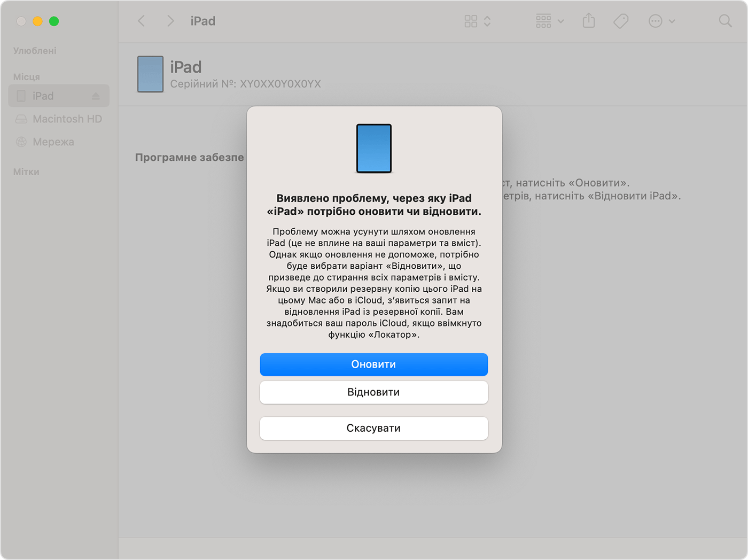Click the Share icon in the toolbar
This screenshot has width=748, height=560.
(x=588, y=21)
